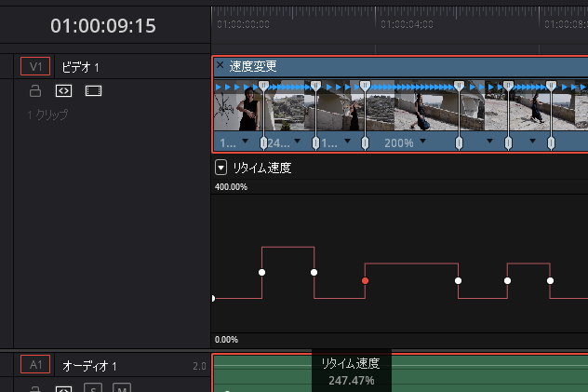Screen dimensions: 588x392
Task: Select the V1 destination track button
Action: coord(35,66)
